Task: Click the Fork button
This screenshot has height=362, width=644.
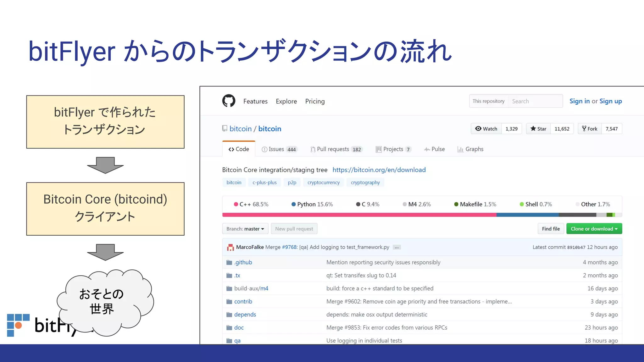Action: click(590, 129)
